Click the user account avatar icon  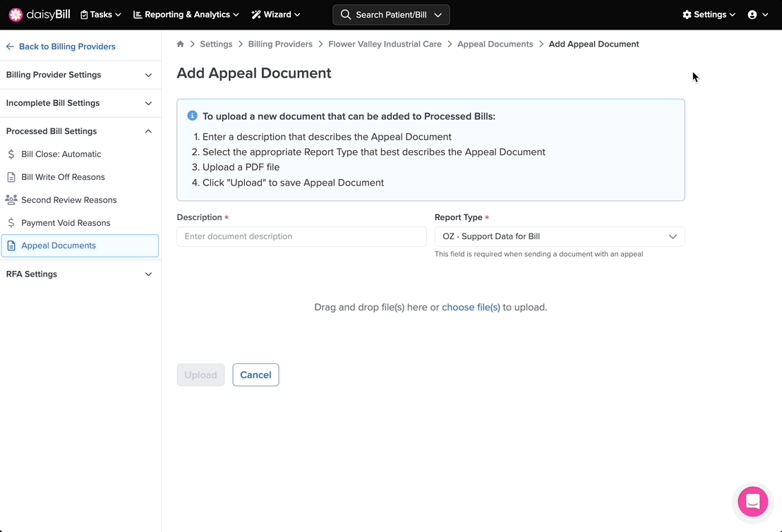(752, 15)
